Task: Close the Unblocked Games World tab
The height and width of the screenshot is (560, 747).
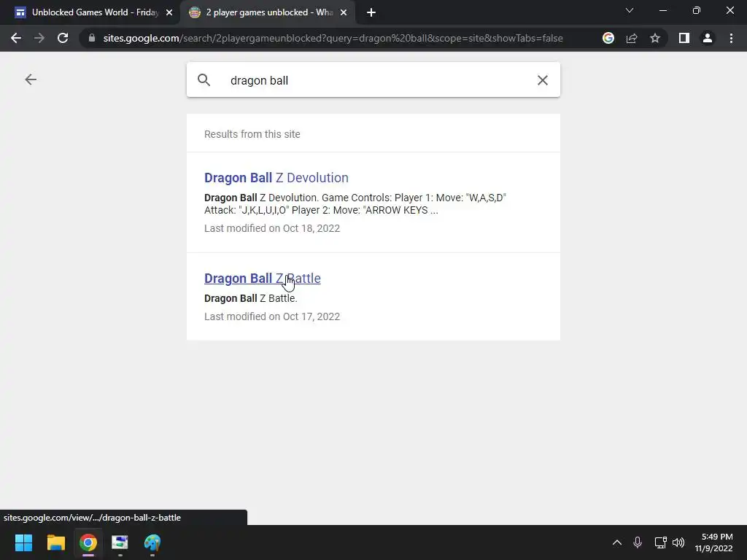Action: pos(169,13)
